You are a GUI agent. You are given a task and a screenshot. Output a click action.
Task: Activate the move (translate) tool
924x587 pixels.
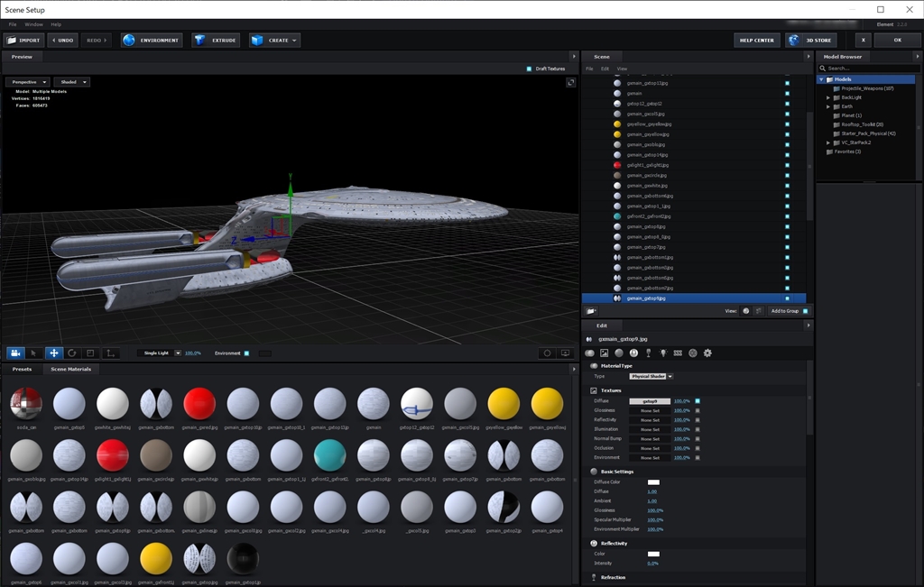coord(53,353)
